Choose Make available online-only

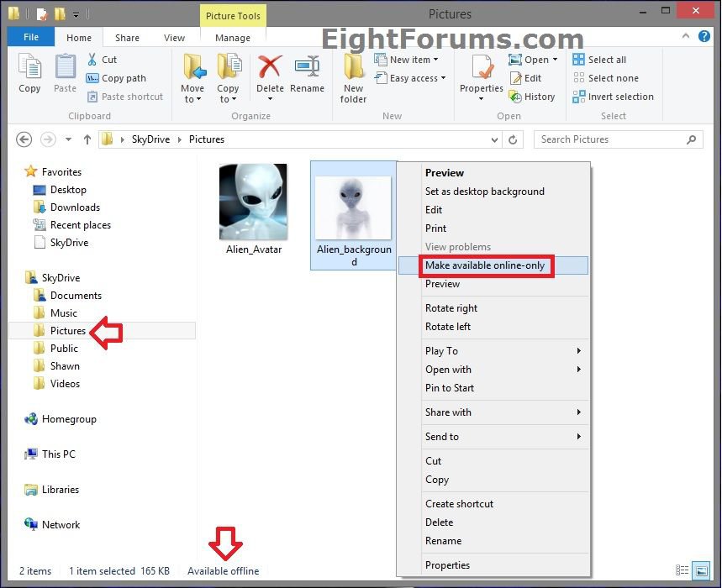click(485, 265)
